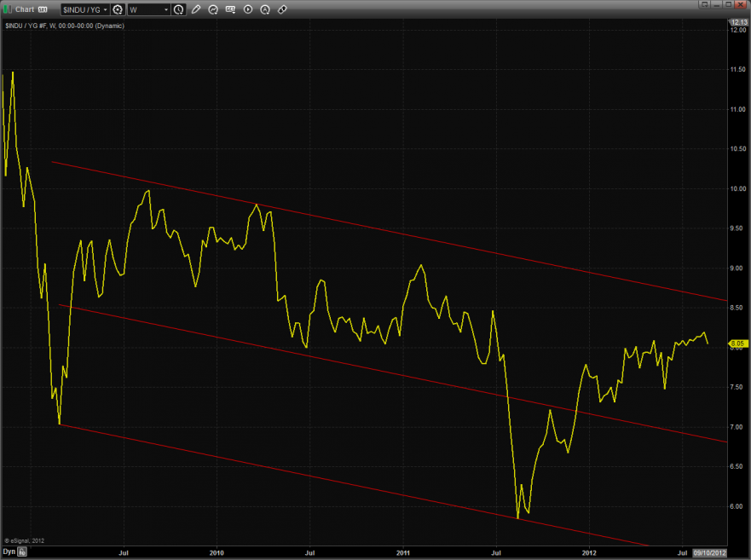The height and width of the screenshot is (560, 751).
Task: Click the time template clock icon
Action: click(179, 9)
